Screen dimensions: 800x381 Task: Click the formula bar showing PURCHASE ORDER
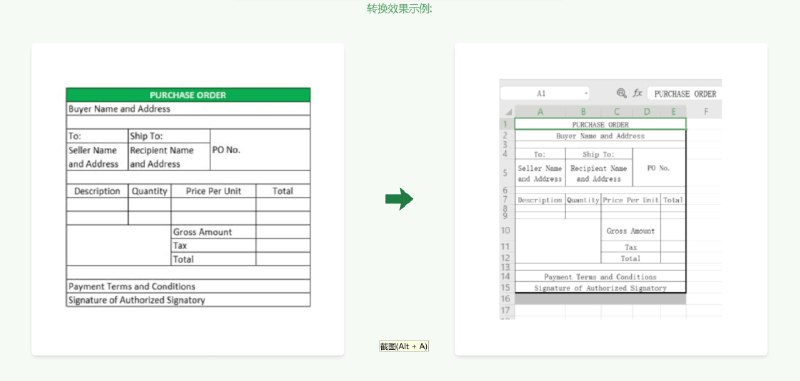click(x=684, y=94)
